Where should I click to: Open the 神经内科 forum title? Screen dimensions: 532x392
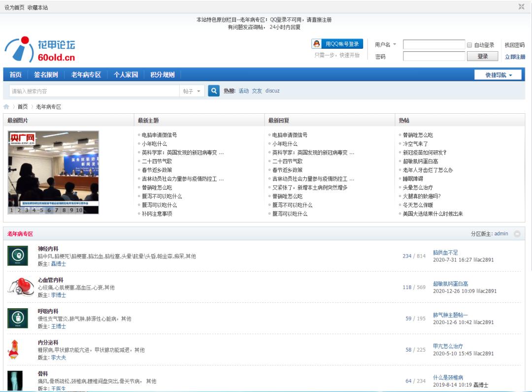48,249
